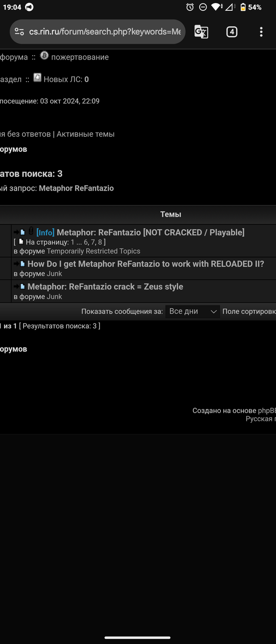Image resolution: width=276 pixels, height=644 pixels.
Task: Tap the URL address bar field
Action: (x=104, y=32)
